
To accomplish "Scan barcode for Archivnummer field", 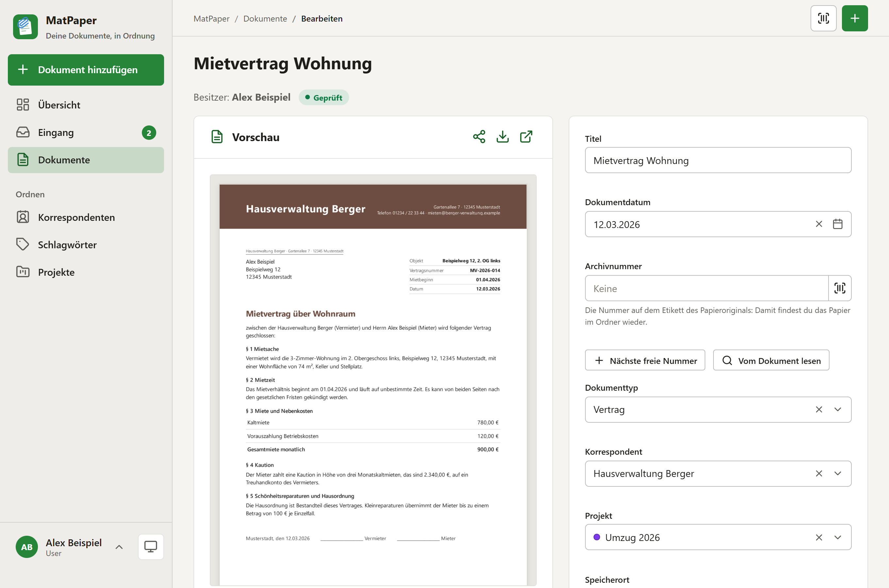I will [840, 288].
